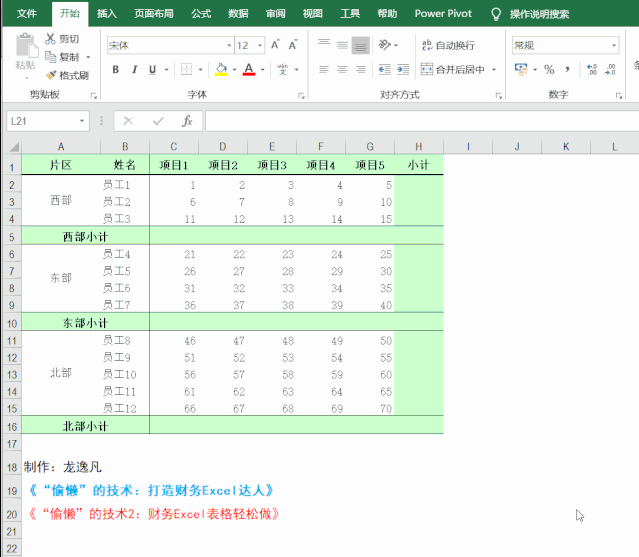Select row 10 header

pyautogui.click(x=12, y=323)
